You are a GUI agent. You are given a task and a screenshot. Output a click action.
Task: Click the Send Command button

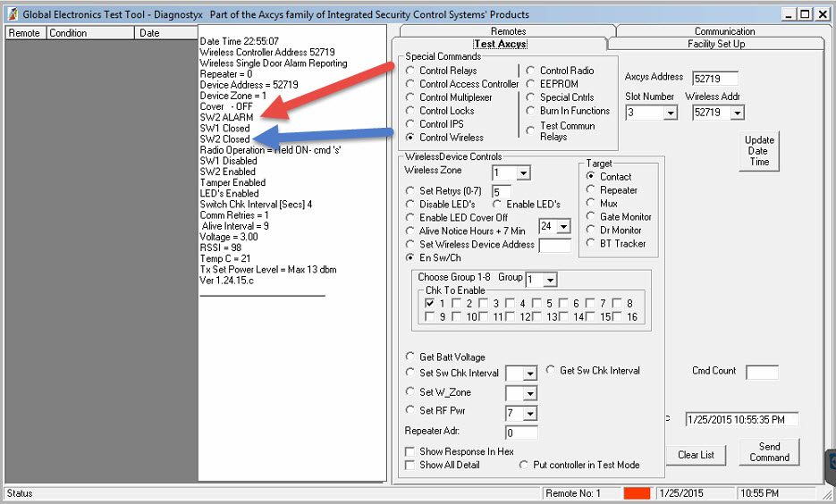(769, 452)
